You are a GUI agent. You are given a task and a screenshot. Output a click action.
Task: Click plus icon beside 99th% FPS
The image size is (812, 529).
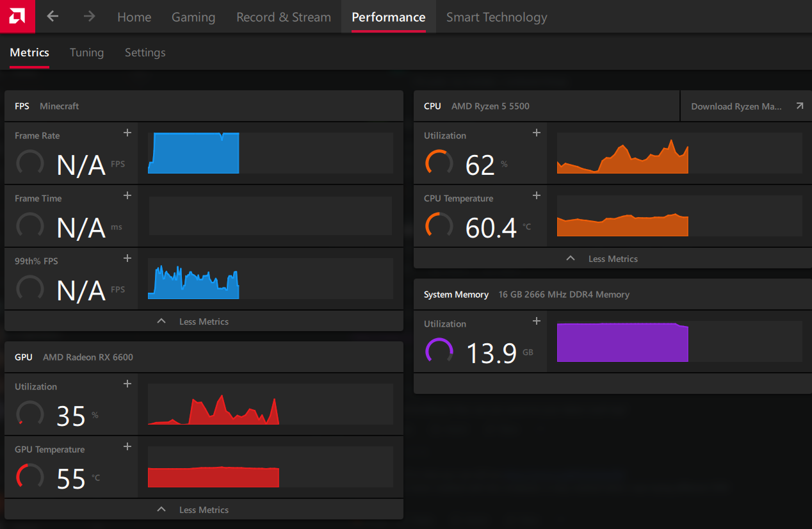click(x=127, y=258)
